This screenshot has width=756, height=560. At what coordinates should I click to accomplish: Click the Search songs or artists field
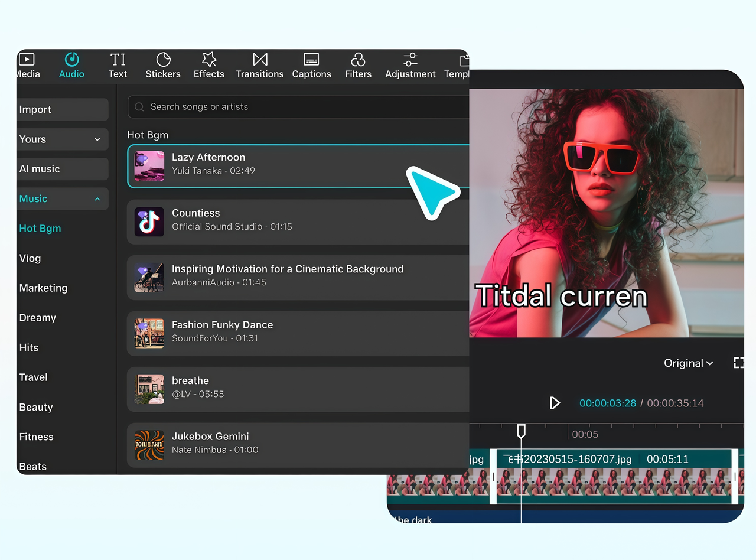(298, 107)
